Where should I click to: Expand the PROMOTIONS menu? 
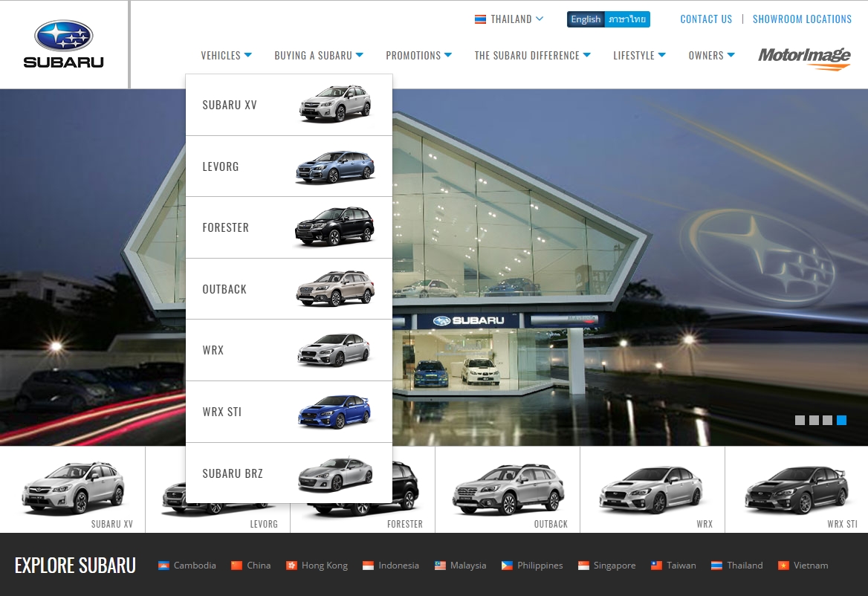click(x=419, y=55)
